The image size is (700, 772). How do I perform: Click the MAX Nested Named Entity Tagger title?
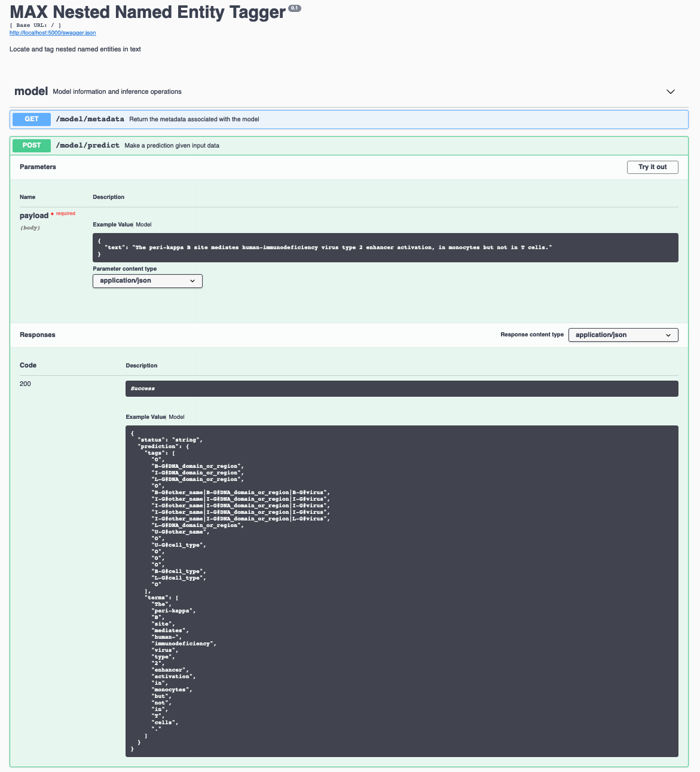pos(148,12)
